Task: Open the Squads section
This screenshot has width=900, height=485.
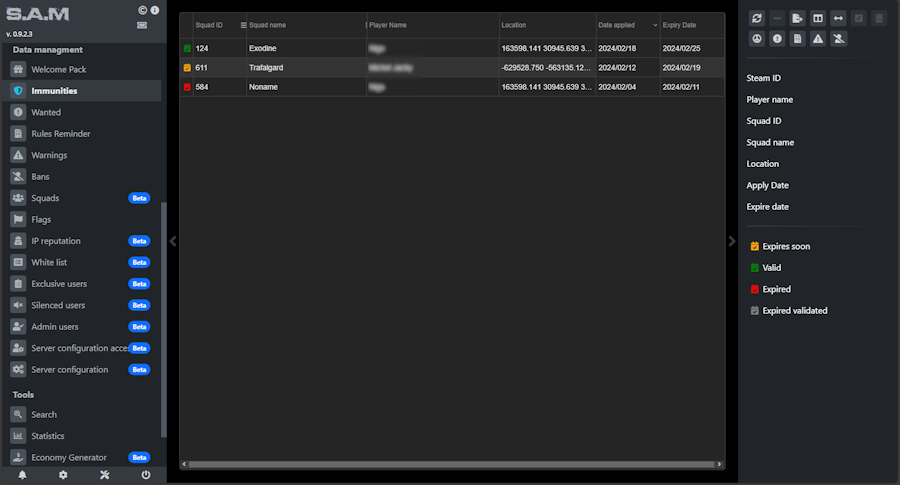Action: tap(45, 198)
